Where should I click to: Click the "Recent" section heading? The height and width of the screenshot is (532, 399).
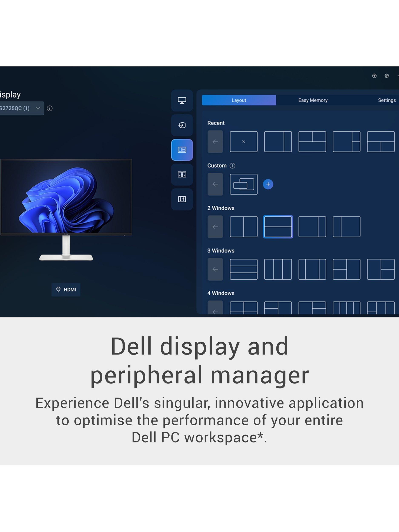[216, 123]
